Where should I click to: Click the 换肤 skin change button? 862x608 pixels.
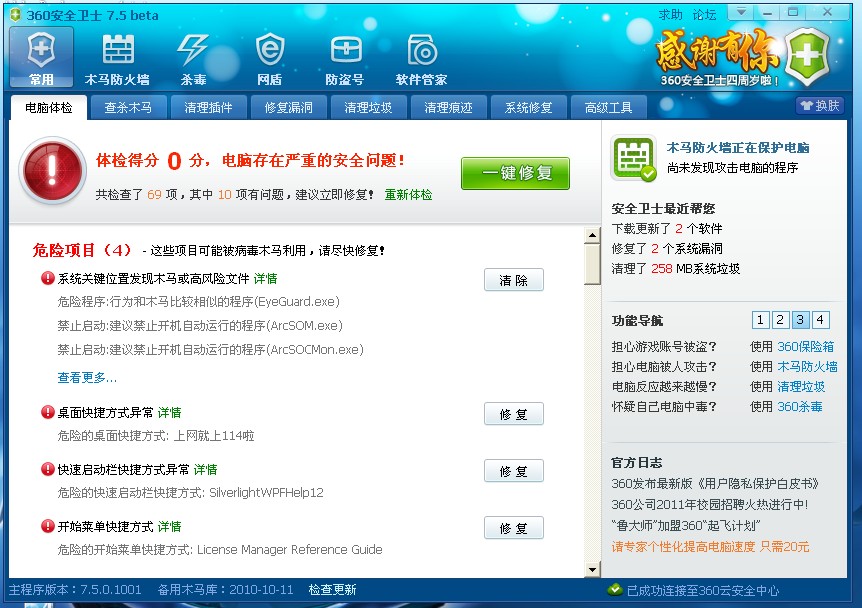click(x=820, y=106)
